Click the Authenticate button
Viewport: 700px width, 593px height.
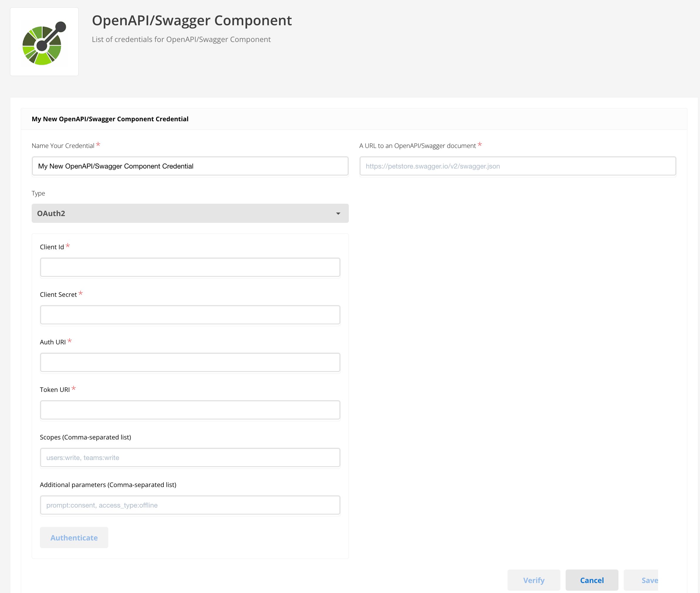coord(74,538)
